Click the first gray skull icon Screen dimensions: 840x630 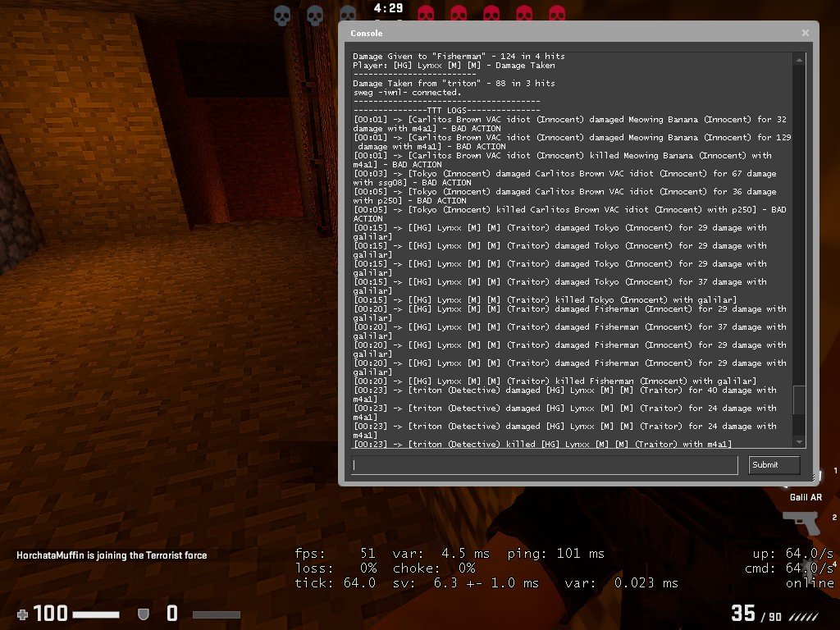coord(282,14)
